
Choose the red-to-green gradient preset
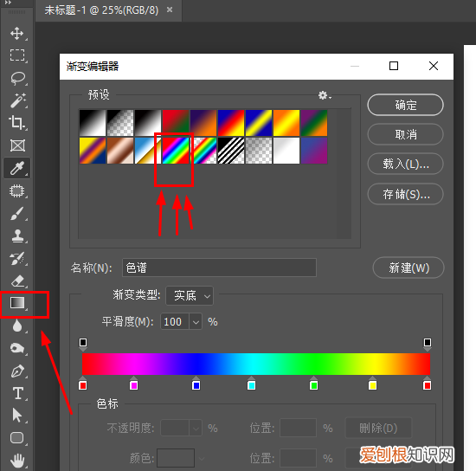pos(176,123)
